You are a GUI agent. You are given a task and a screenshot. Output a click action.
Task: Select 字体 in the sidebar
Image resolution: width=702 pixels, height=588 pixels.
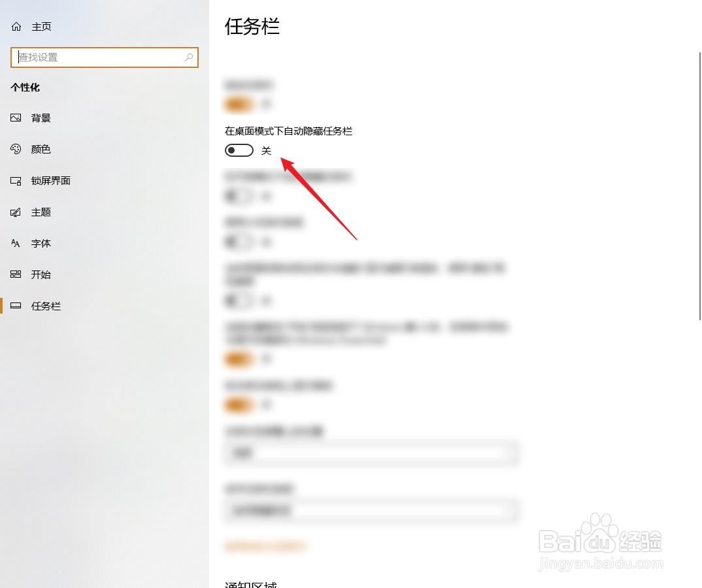pos(41,243)
